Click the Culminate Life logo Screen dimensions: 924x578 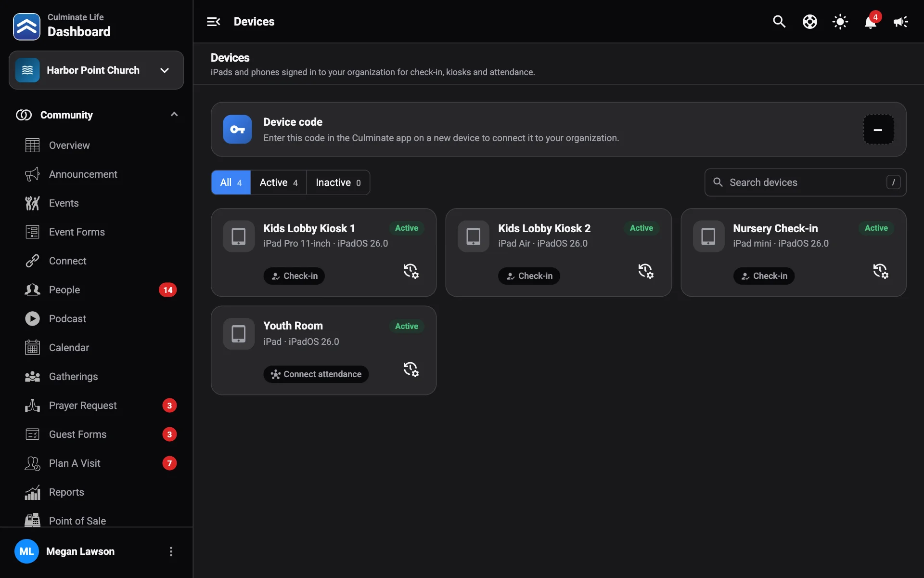[26, 26]
